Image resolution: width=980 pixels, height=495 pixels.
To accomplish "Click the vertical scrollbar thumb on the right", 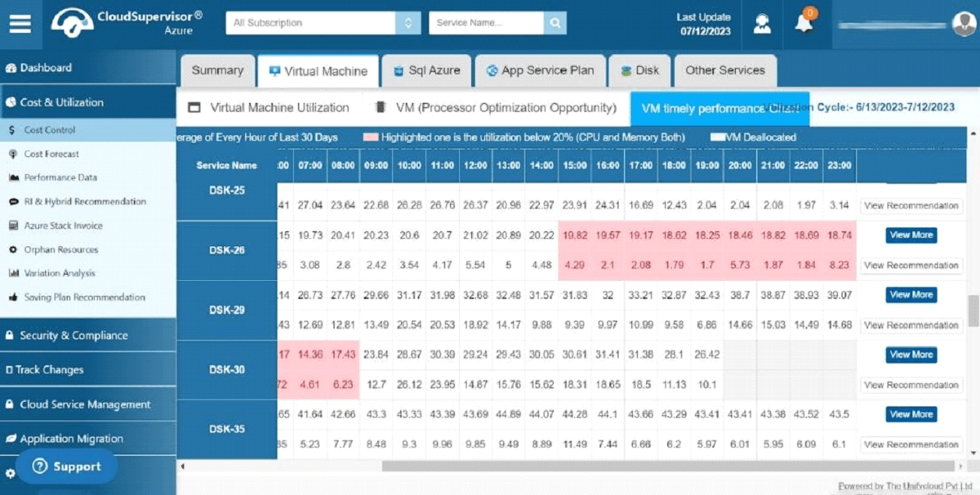I will [x=974, y=311].
